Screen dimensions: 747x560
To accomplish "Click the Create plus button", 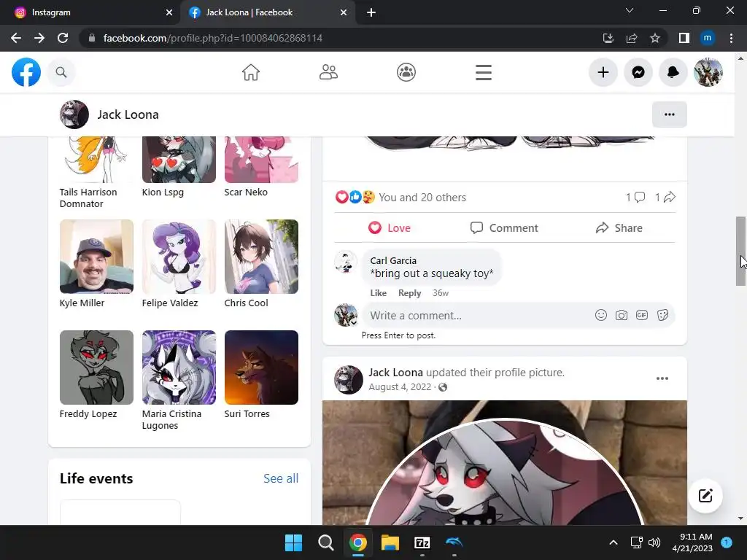I will point(603,72).
